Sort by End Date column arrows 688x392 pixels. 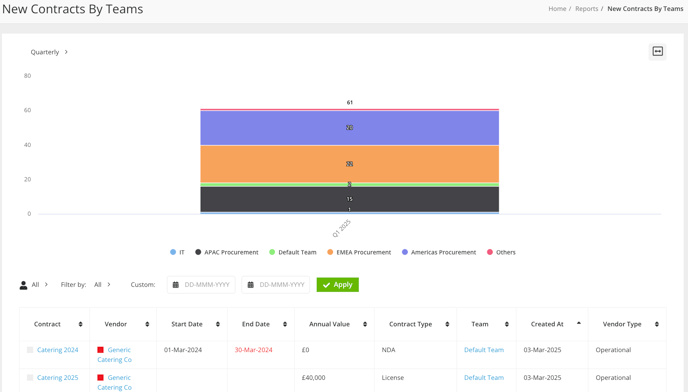(x=285, y=324)
